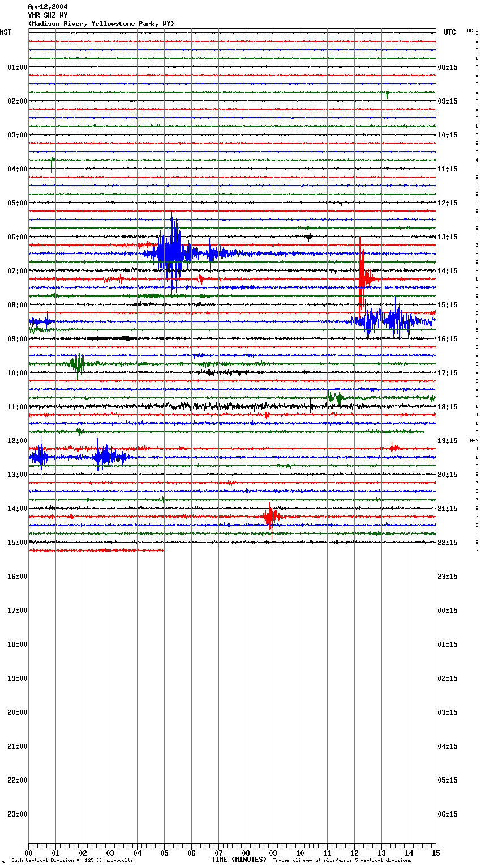Click the "08" minute tick label on time axis
This screenshot has height=868, width=481.
[246, 853]
